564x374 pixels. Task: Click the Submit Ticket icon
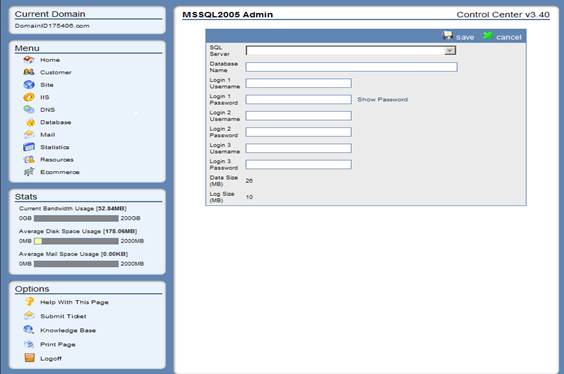click(29, 316)
